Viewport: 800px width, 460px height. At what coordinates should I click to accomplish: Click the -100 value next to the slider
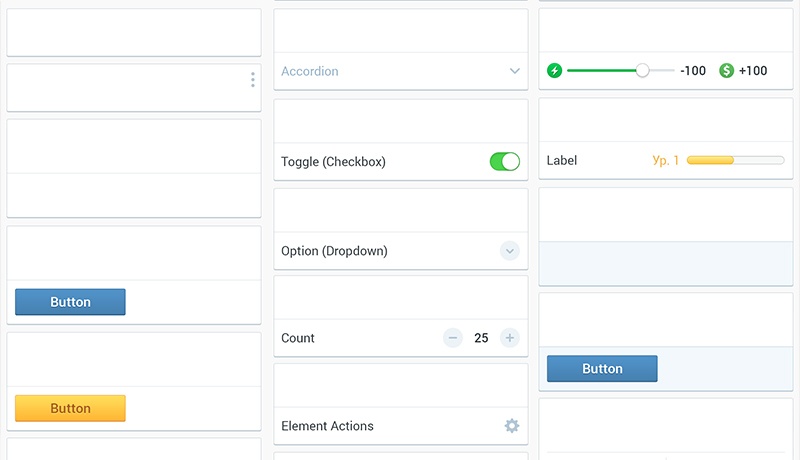(x=693, y=71)
